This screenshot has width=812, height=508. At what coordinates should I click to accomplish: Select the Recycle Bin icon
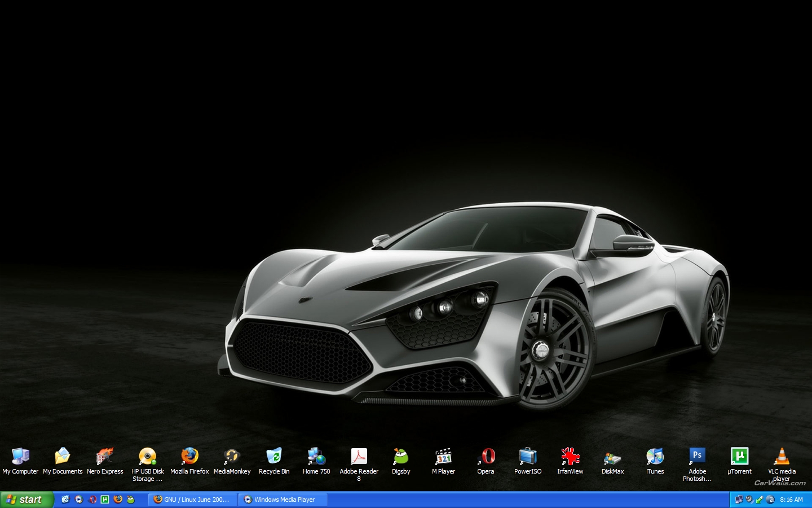tap(274, 457)
